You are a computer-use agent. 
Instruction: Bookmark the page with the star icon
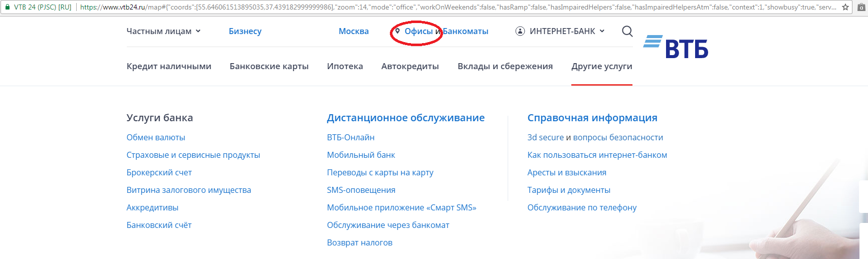(x=845, y=7)
